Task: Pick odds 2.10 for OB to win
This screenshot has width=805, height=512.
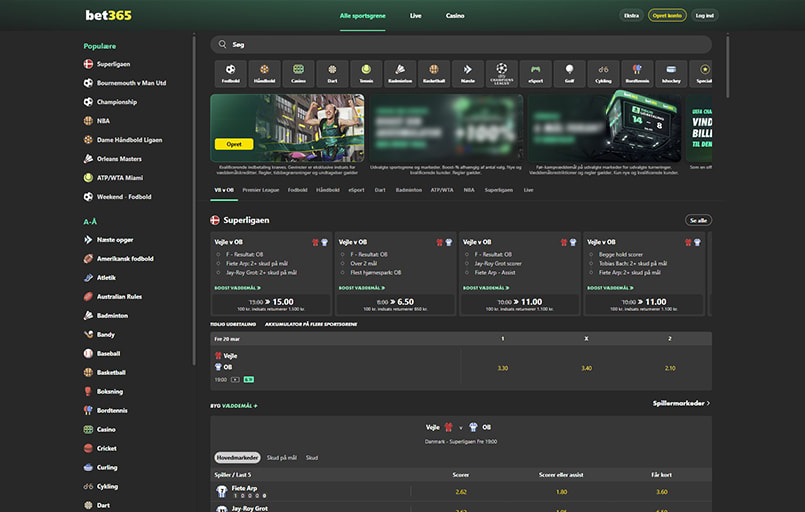Action: click(x=670, y=369)
